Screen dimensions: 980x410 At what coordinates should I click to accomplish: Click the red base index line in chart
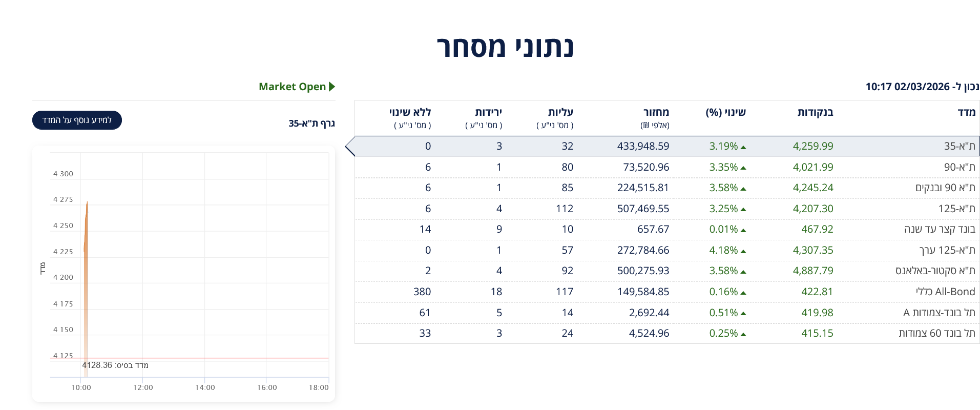pyautogui.click(x=205, y=358)
